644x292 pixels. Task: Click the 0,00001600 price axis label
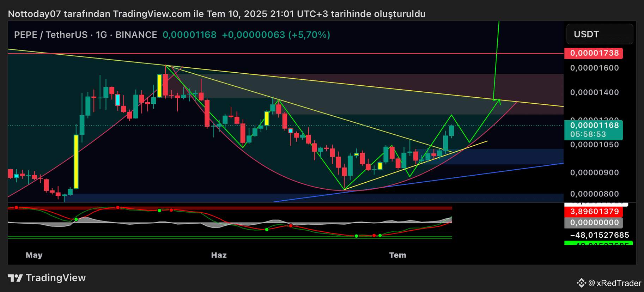pos(595,68)
